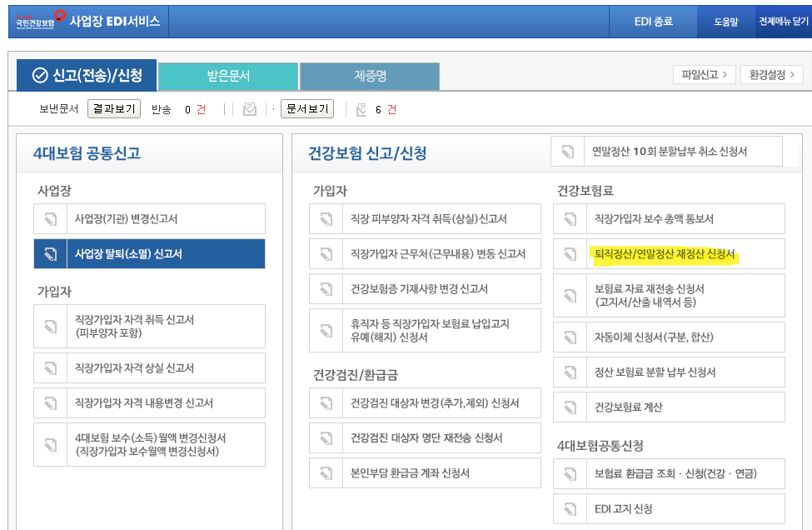The image size is (812, 530).
Task: Open 본인부담 환급금 계좌 신청서
Action: pyautogui.click(x=426, y=473)
